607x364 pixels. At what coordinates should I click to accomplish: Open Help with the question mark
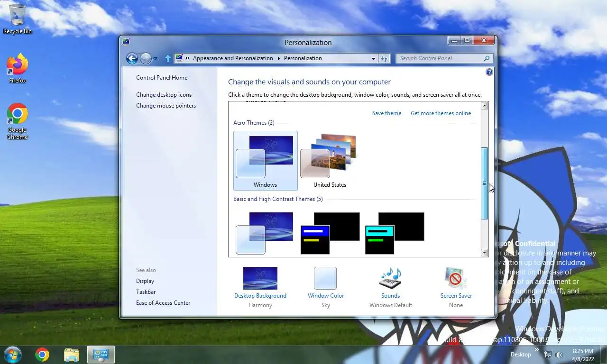(x=489, y=72)
